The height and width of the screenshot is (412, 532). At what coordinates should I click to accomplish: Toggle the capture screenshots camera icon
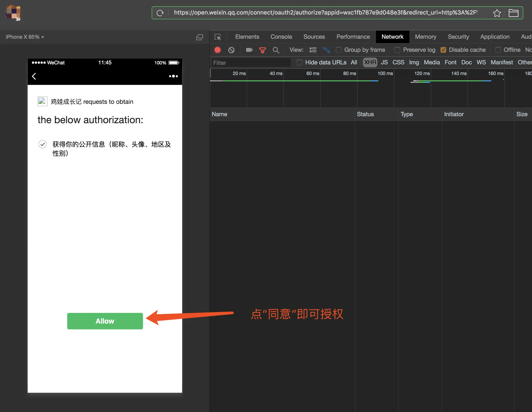249,50
